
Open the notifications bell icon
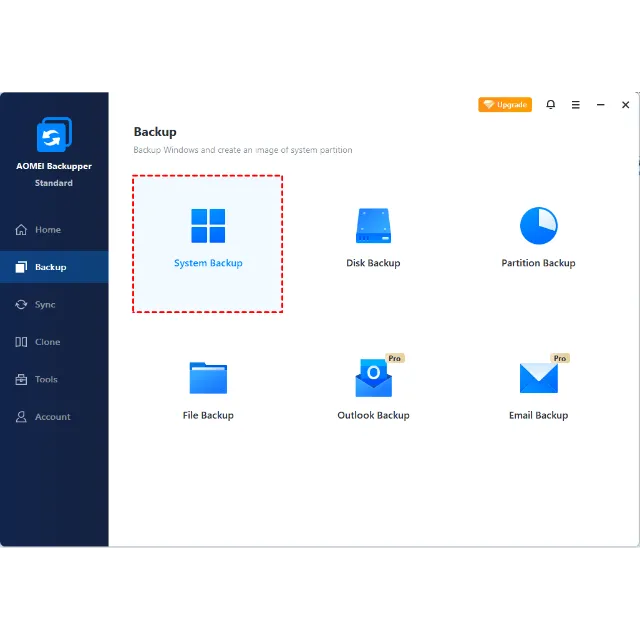(x=550, y=105)
